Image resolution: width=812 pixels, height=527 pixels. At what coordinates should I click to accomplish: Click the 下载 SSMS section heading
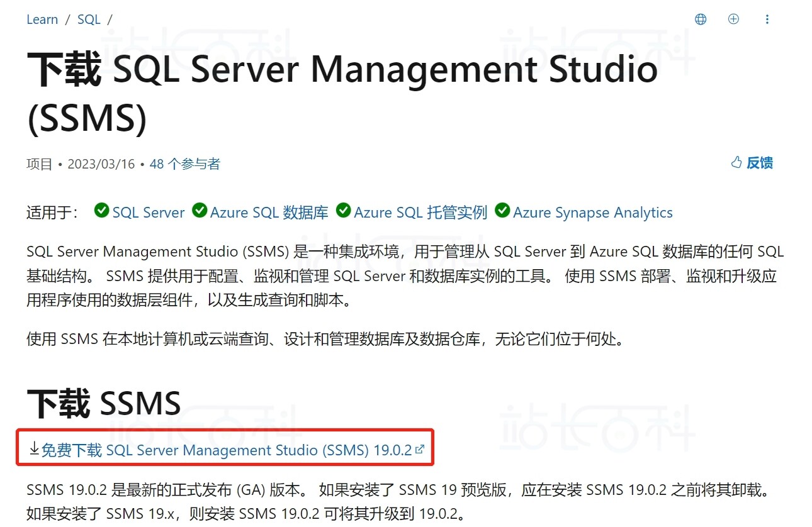tap(104, 403)
